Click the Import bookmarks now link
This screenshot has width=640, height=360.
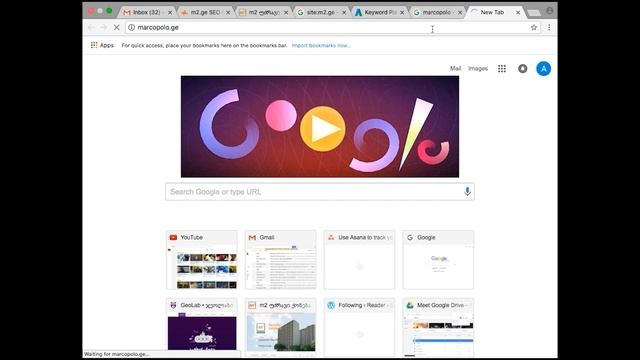[x=321, y=45]
